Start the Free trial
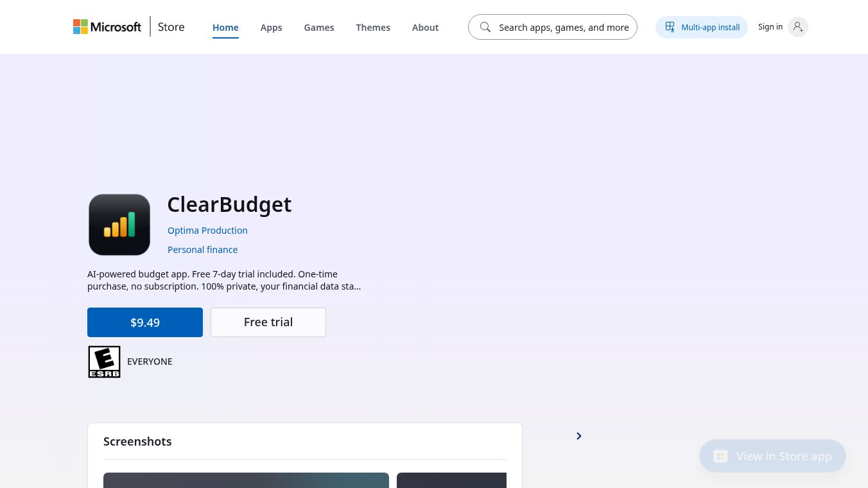Screen dimensions: 868x488 (x=268, y=322)
